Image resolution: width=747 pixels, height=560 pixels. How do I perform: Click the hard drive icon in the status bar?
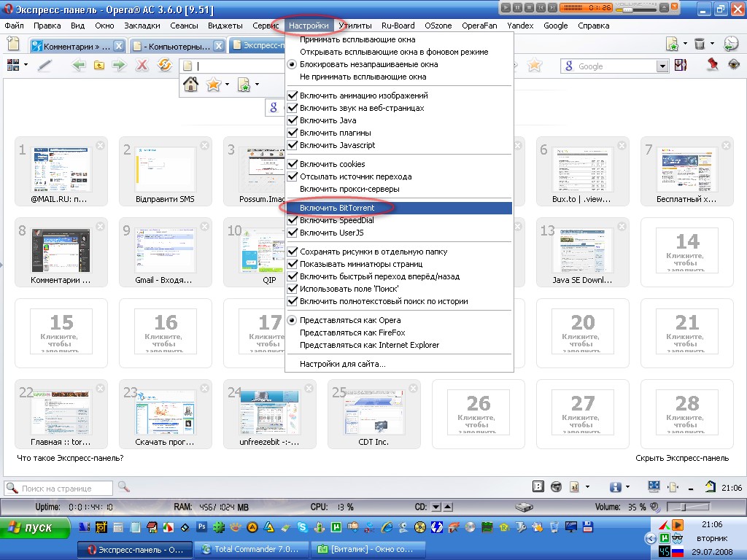click(x=524, y=507)
